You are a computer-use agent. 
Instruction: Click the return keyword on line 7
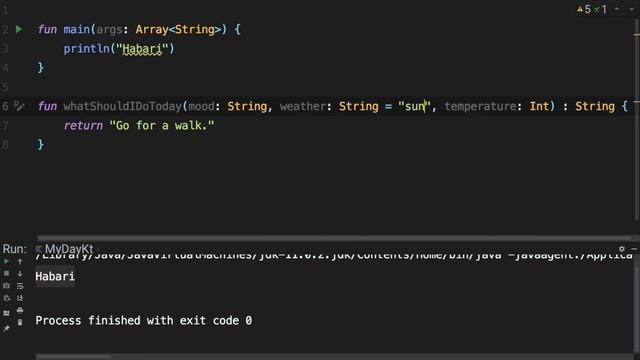pyautogui.click(x=83, y=125)
